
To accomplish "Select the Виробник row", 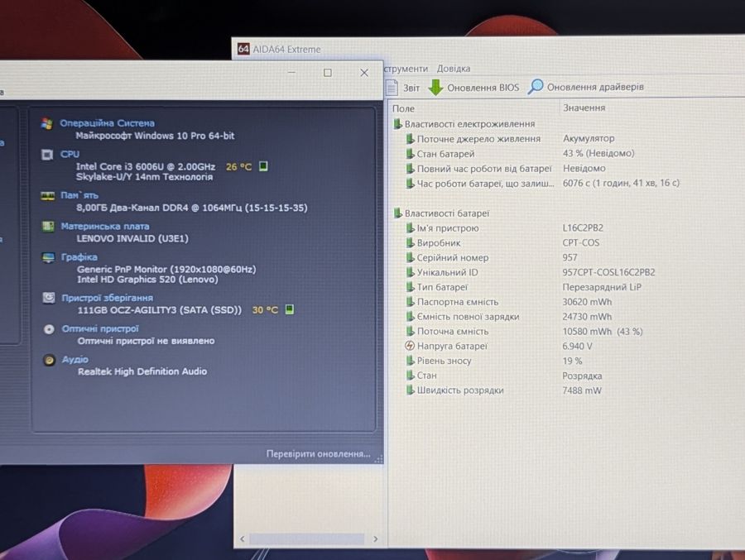I will coord(502,242).
